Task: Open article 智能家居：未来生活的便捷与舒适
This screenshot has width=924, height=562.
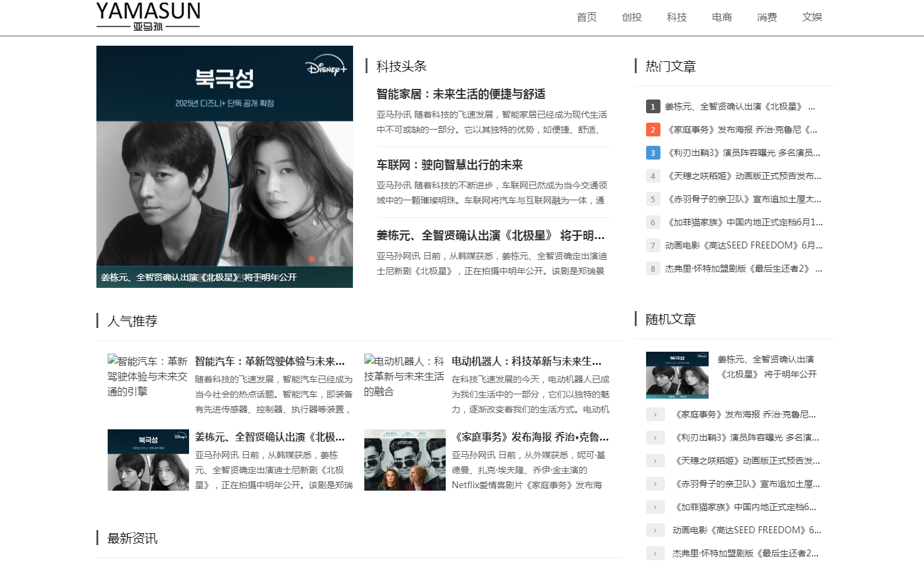Action: coord(461,94)
